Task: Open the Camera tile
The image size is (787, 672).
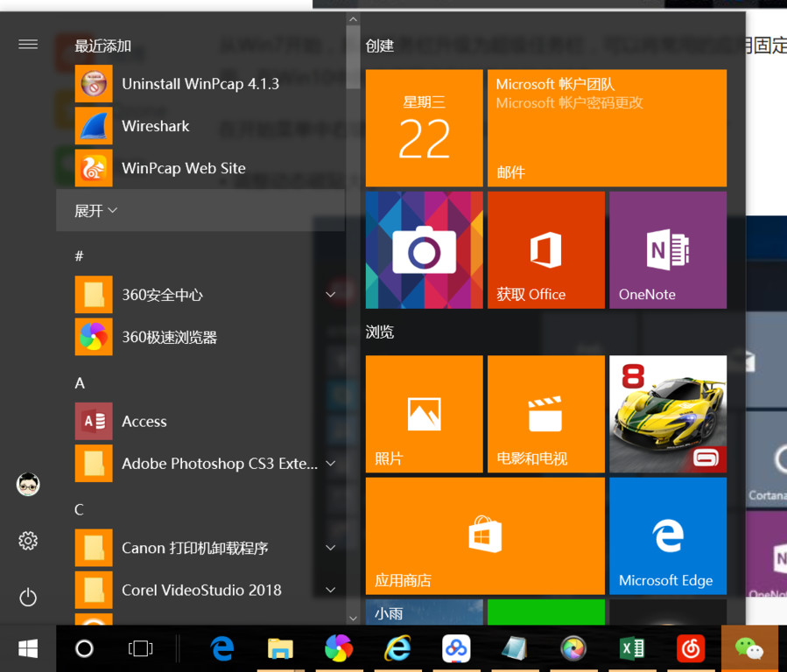Action: coord(424,249)
